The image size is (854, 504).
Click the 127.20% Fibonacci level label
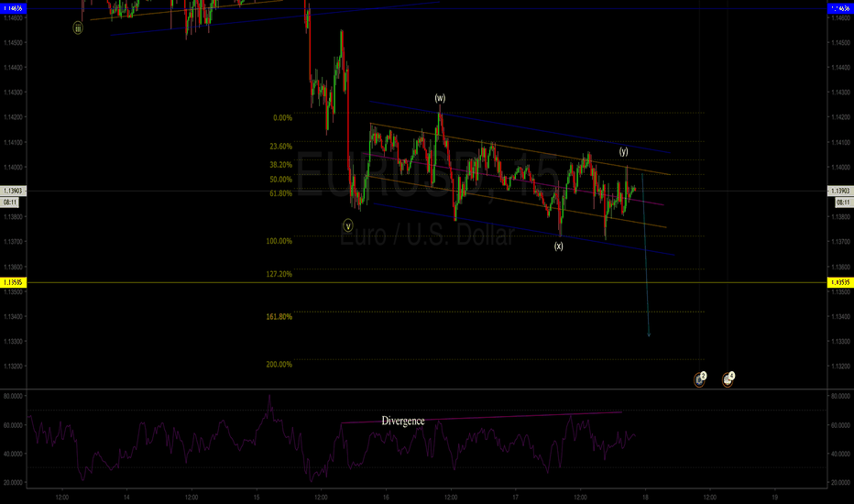pyautogui.click(x=279, y=274)
